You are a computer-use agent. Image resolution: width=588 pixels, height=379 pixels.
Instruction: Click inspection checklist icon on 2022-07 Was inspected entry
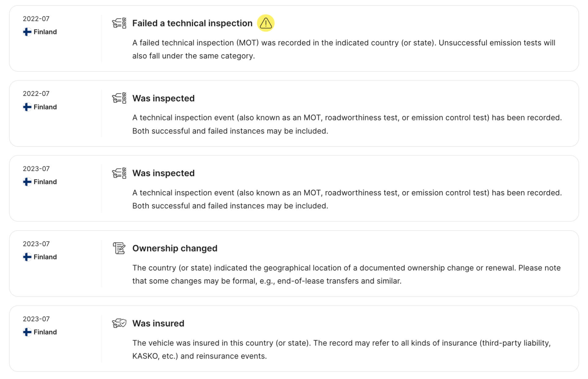pyautogui.click(x=119, y=98)
